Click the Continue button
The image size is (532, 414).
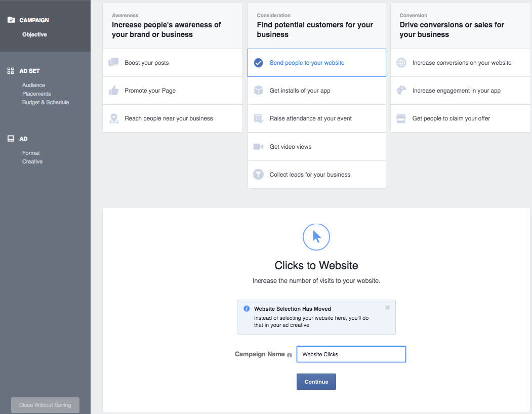click(316, 382)
